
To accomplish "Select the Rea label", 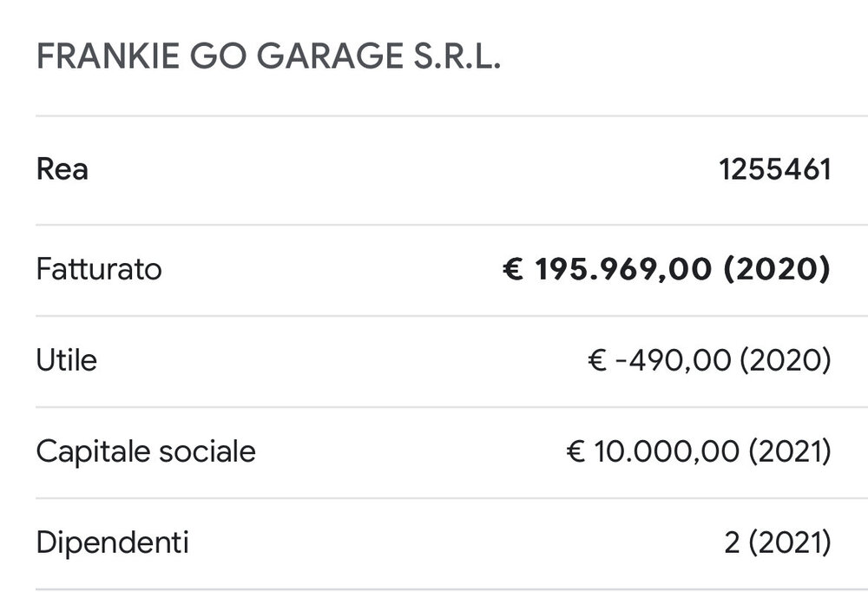I will click(x=62, y=169).
